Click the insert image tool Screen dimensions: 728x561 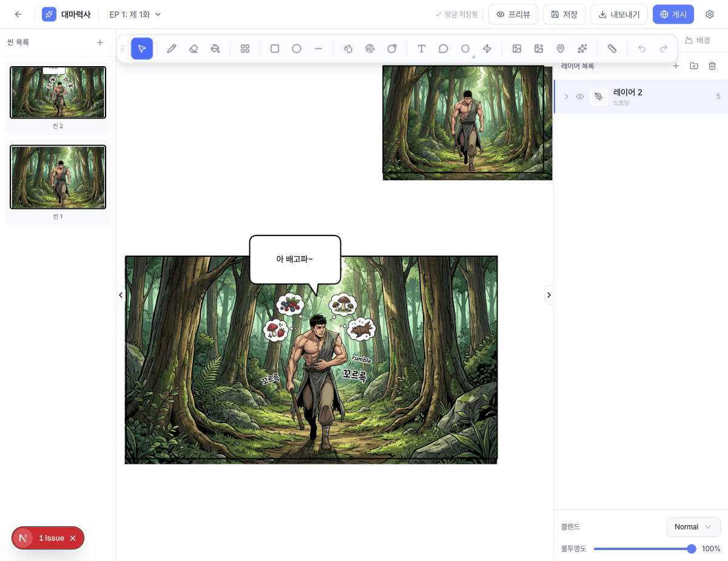517,49
